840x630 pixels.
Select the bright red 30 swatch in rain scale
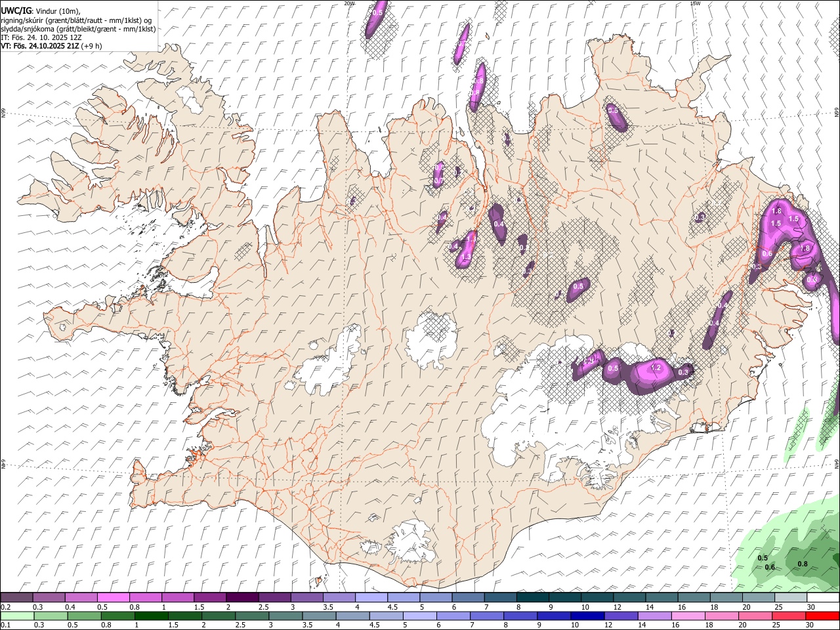coord(823,616)
